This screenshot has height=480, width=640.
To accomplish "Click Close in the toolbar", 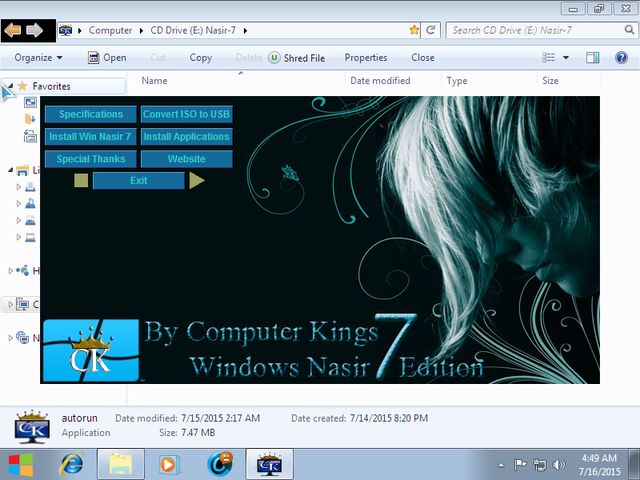I will point(423,58).
